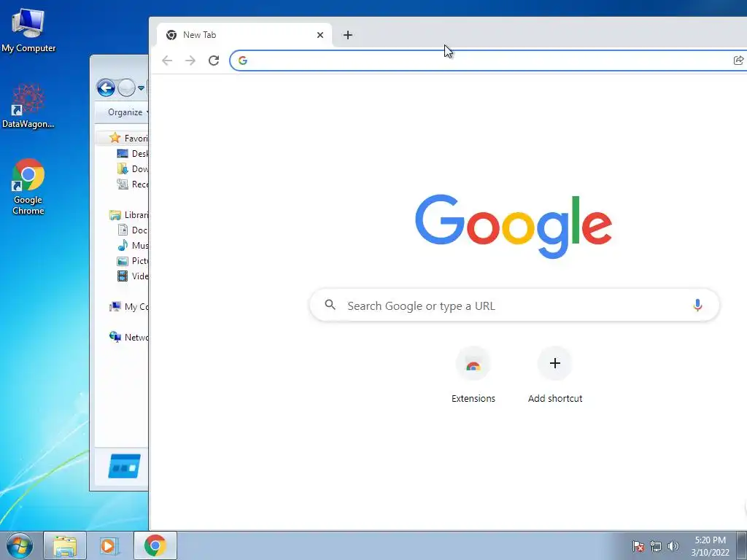Select Desktop in the Explorer favorites

point(133,153)
